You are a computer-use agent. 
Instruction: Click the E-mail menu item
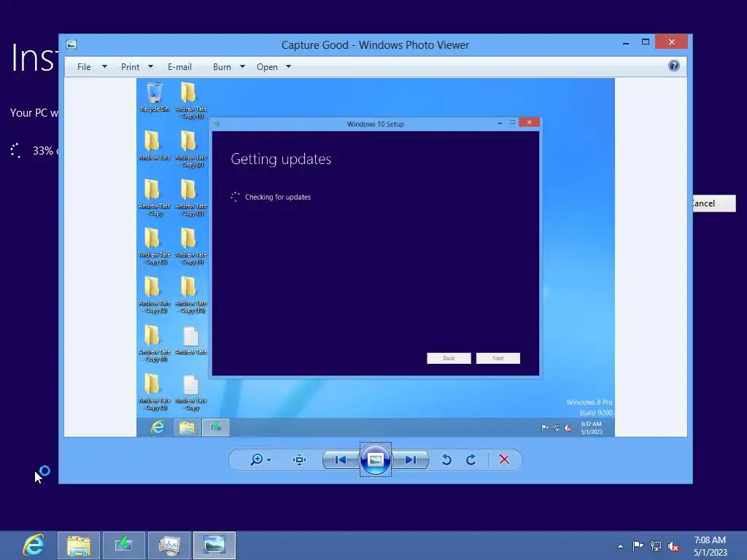(179, 67)
